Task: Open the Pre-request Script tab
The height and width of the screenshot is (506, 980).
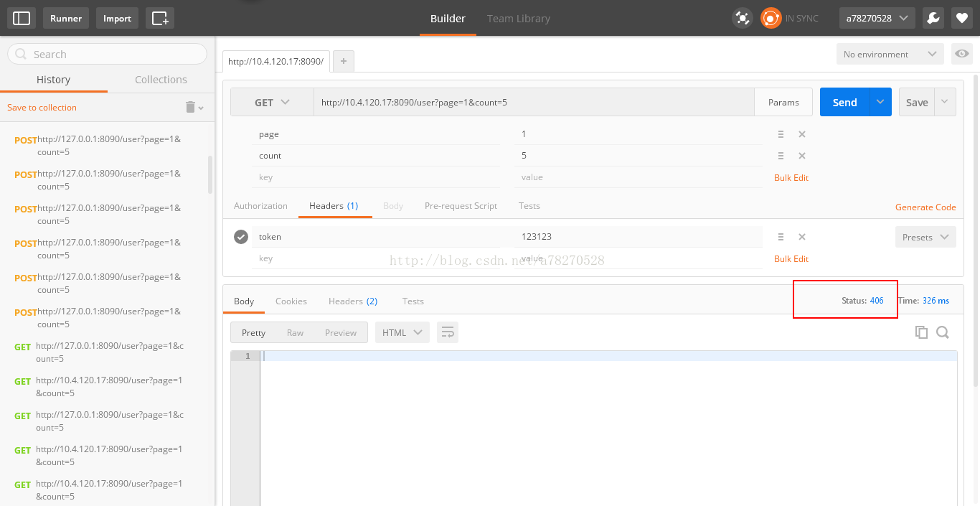Action: click(x=461, y=206)
